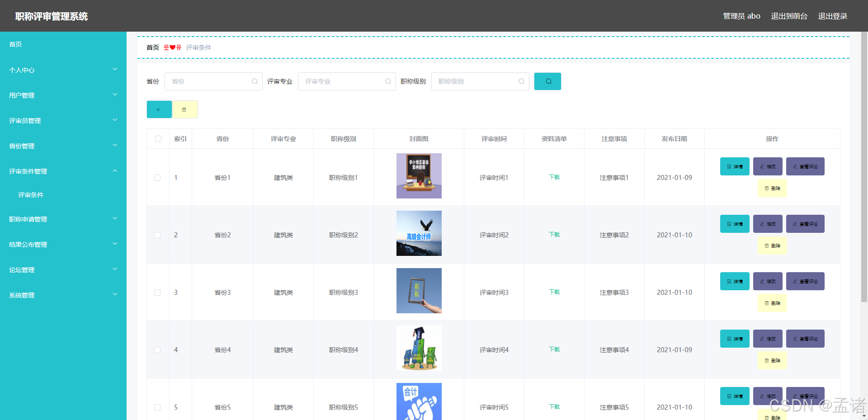Open 详情 for row 省份2
The height and width of the screenshot is (420, 868).
tap(735, 224)
